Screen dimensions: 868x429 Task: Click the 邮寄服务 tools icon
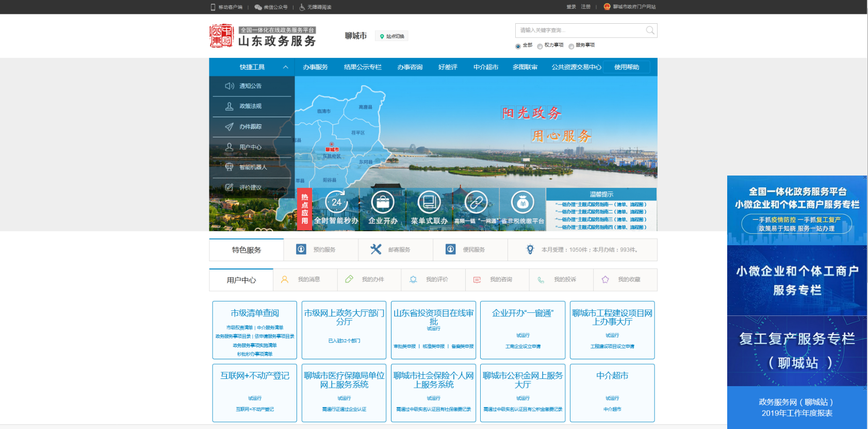376,249
